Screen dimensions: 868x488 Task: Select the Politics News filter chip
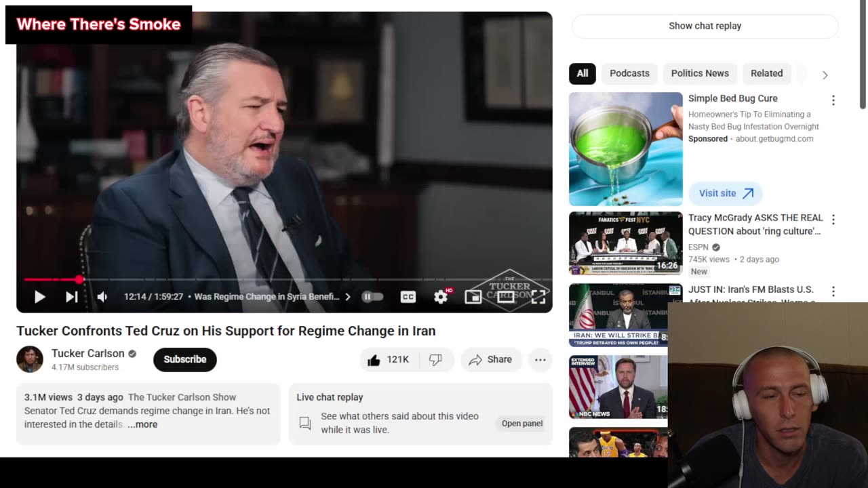click(700, 73)
